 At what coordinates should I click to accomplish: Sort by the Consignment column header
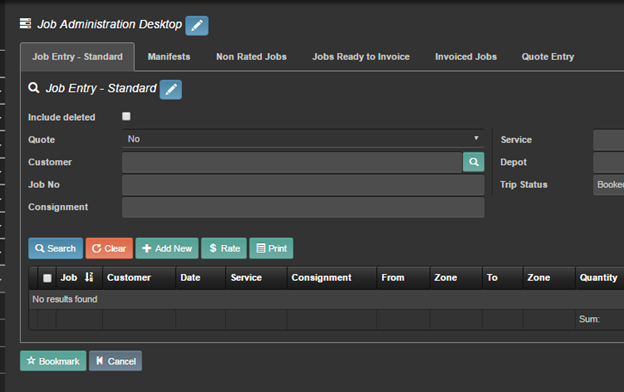tap(332, 278)
